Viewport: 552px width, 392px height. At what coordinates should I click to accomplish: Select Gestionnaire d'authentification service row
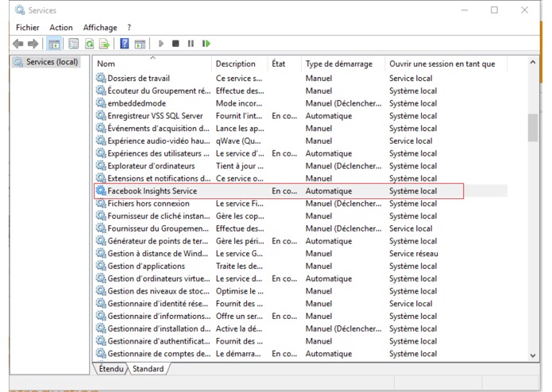(158, 341)
